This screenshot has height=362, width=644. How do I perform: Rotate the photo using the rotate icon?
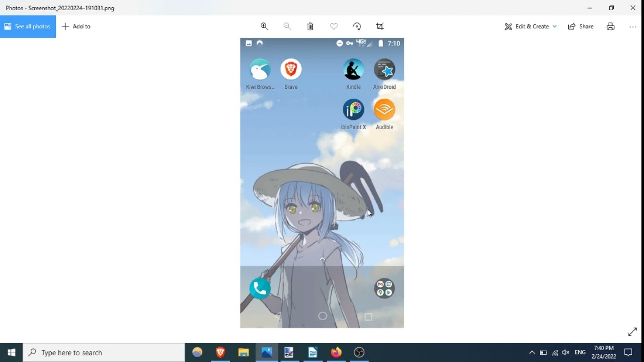pyautogui.click(x=357, y=26)
